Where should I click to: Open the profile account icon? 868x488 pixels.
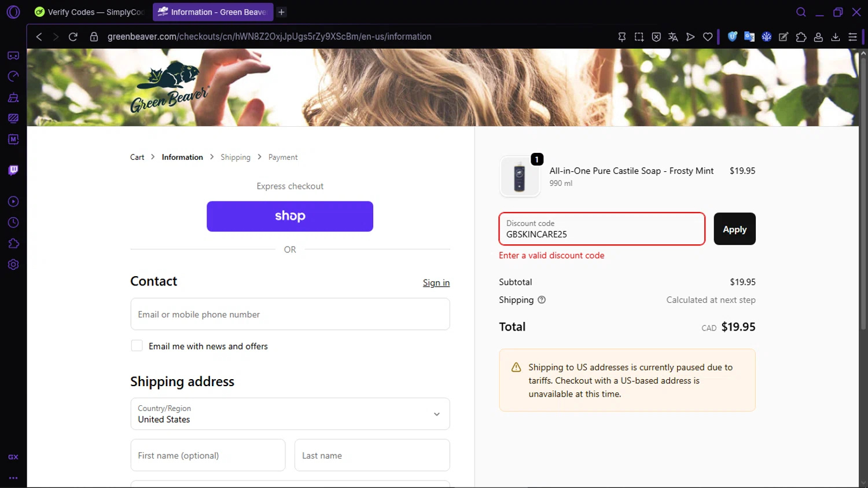818,36
